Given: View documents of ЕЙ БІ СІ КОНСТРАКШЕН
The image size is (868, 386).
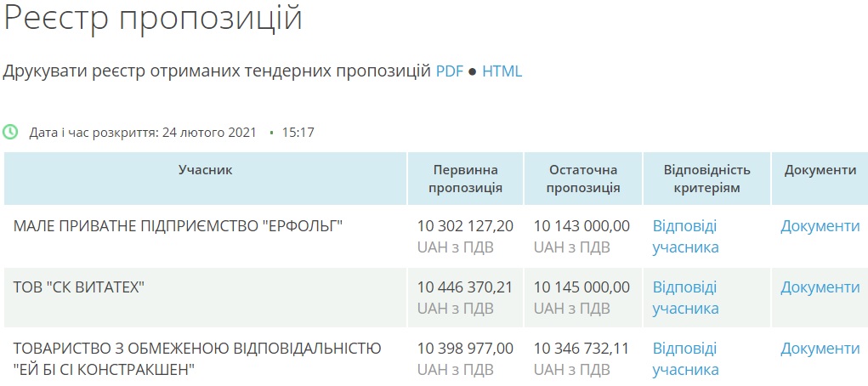Looking at the screenshot, I should tap(820, 349).
